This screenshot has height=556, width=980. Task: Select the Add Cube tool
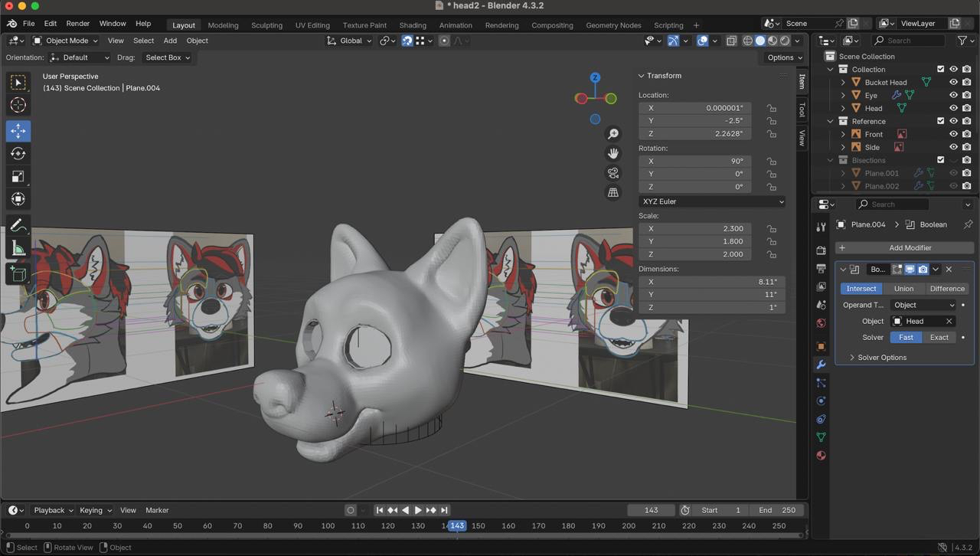coord(18,273)
